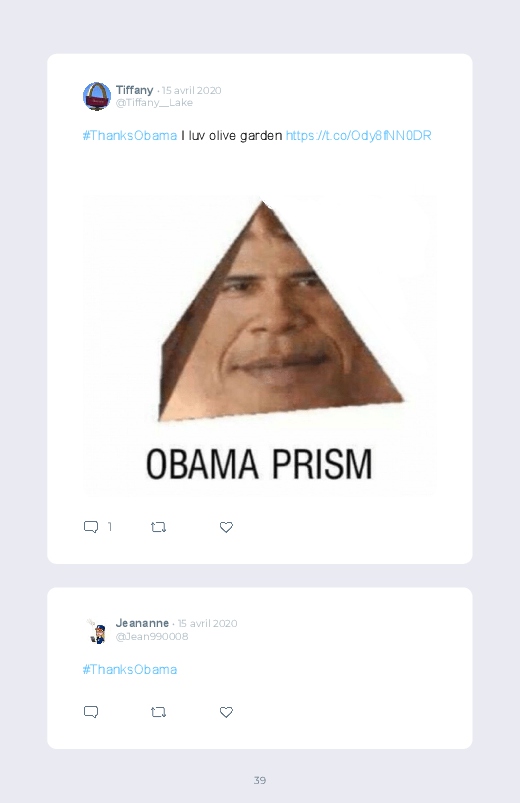Image resolution: width=520 pixels, height=803 pixels.
Task: Select page number 39
Action: pyautogui.click(x=260, y=780)
